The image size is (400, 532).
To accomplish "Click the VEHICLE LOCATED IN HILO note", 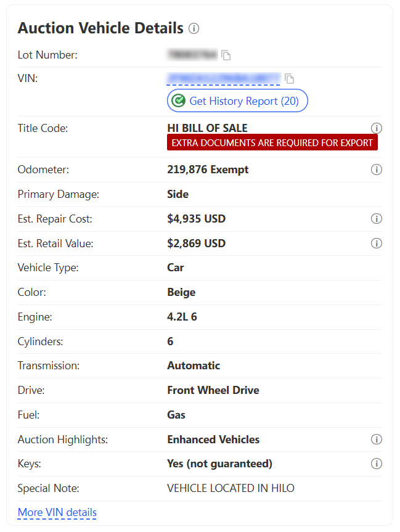I will pos(231,488).
